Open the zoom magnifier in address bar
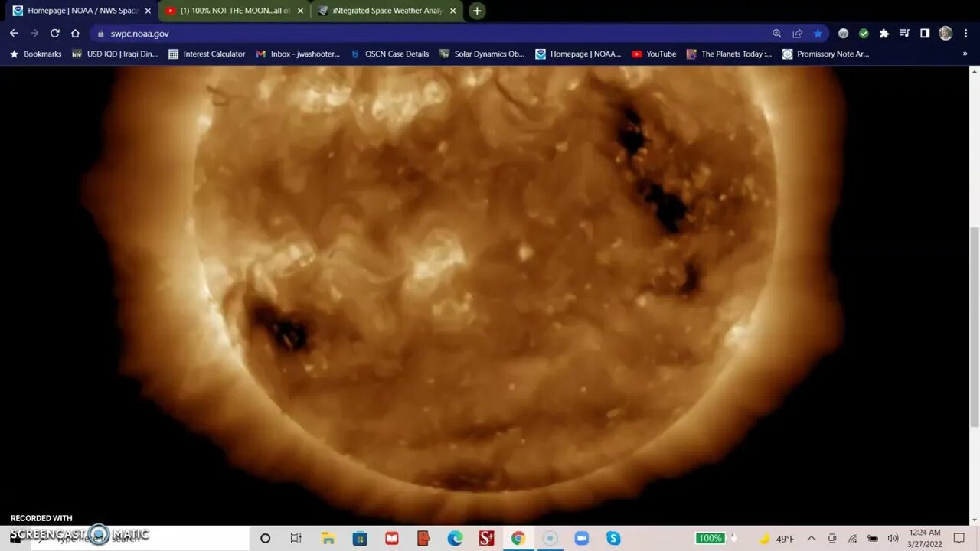 (x=777, y=34)
